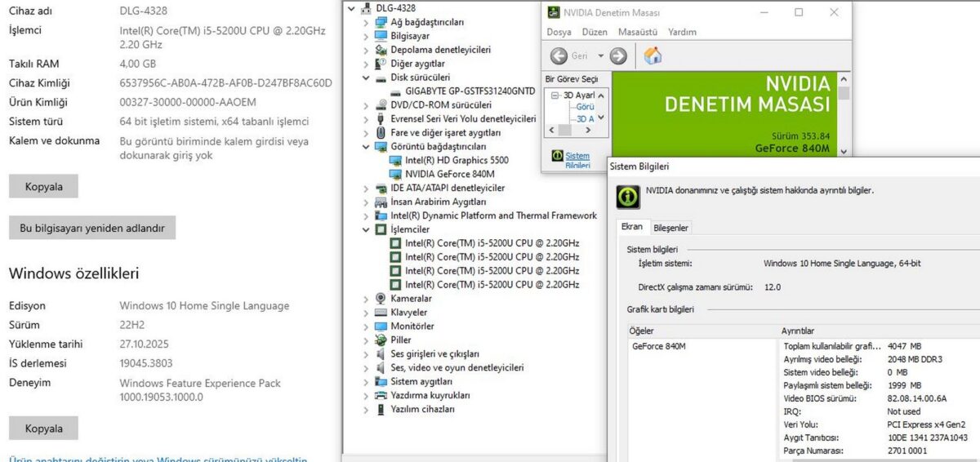Select the Disk sürücüleri icon
Screen dimensions: 980x462
pyautogui.click(x=381, y=78)
